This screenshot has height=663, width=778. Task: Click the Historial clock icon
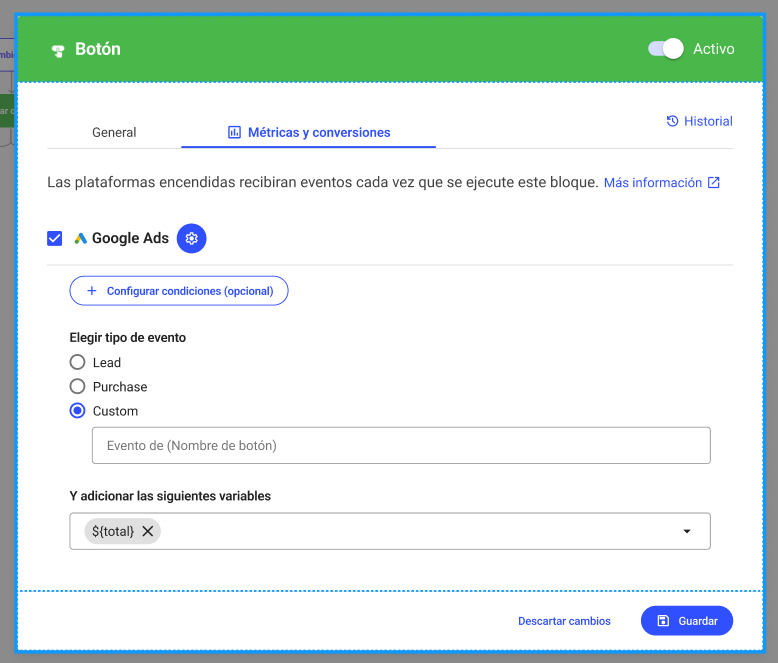click(x=672, y=121)
